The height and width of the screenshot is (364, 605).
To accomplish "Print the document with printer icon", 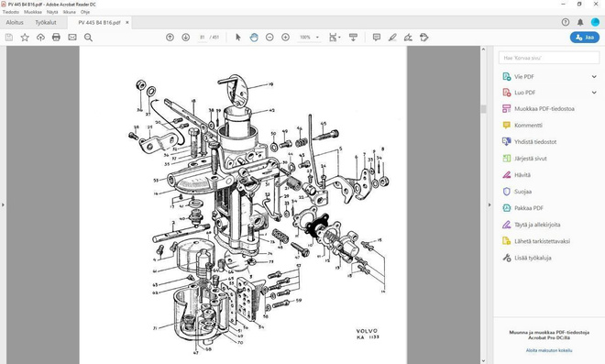I will pyautogui.click(x=56, y=38).
